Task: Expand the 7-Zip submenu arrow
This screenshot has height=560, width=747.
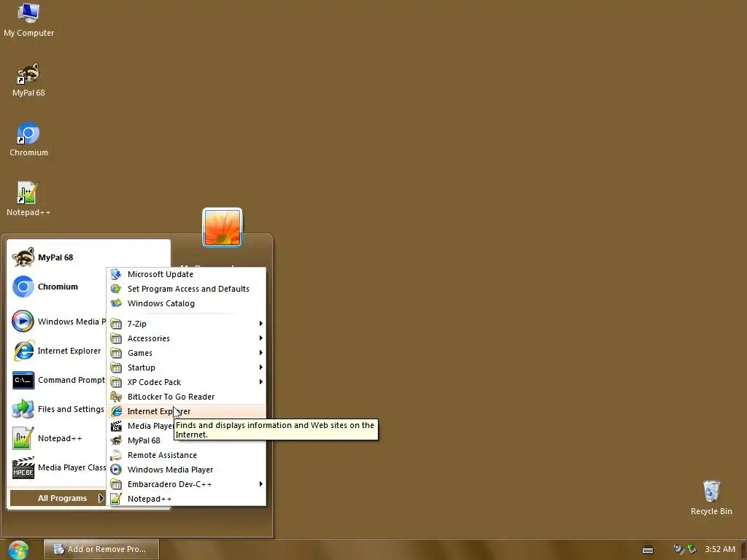Action: [260, 324]
